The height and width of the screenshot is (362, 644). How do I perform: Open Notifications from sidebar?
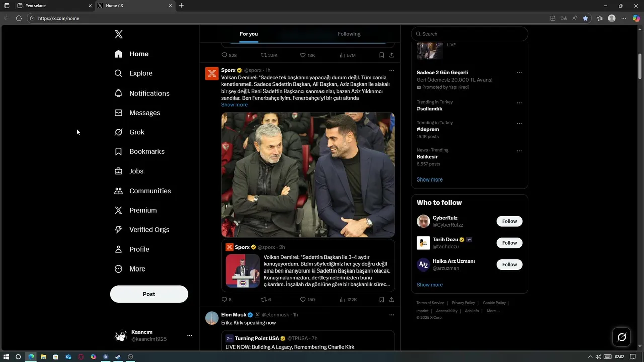click(142, 93)
